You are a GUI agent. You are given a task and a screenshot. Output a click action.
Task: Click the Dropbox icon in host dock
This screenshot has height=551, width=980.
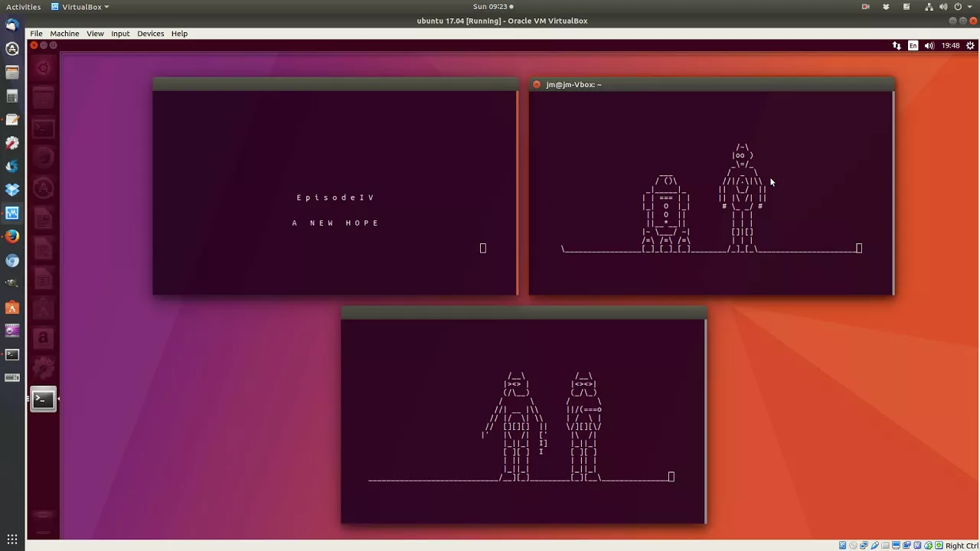[12, 190]
